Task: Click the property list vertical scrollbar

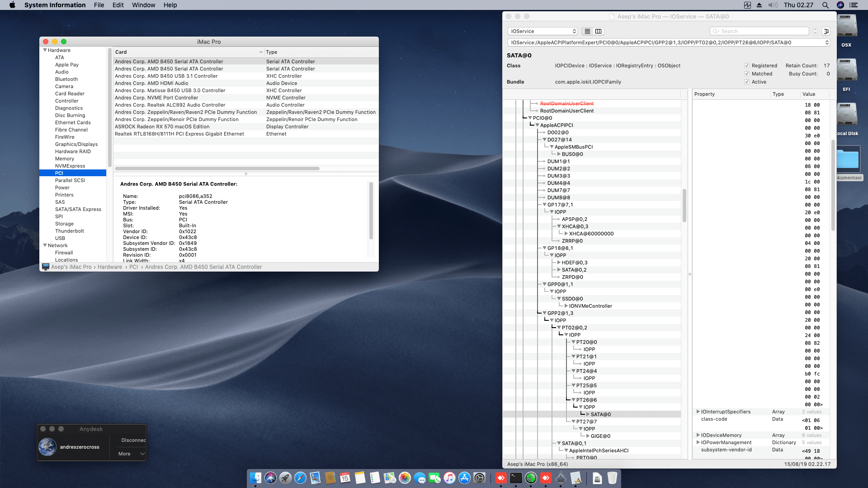Action: pos(833,185)
